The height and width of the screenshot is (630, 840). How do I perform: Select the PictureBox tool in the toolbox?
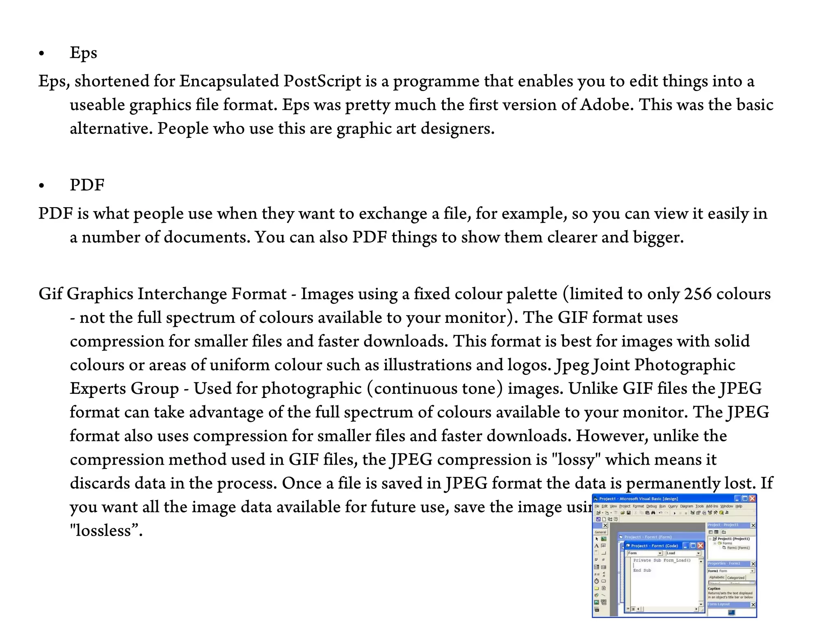(x=604, y=539)
